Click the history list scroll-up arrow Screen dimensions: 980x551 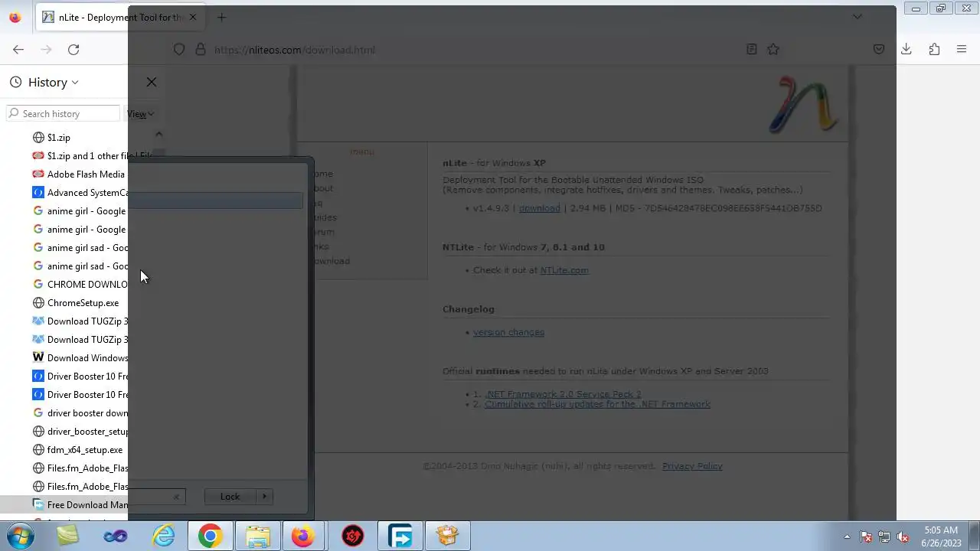click(x=158, y=135)
